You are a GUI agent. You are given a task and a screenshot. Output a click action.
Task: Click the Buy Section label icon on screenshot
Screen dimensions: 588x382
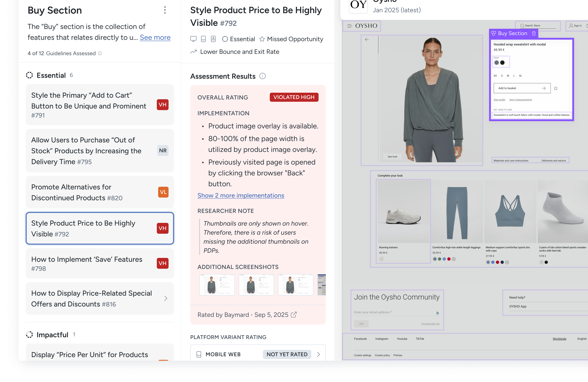[x=493, y=33]
